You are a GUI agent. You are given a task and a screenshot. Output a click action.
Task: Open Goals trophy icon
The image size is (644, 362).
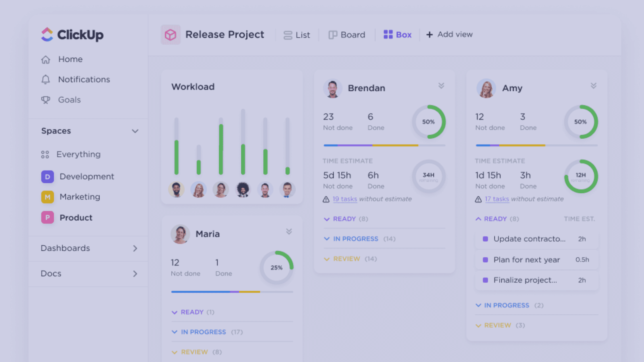(46, 100)
